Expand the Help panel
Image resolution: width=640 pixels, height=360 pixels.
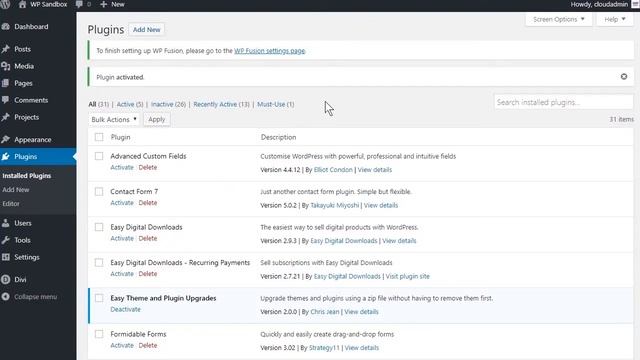(615, 19)
